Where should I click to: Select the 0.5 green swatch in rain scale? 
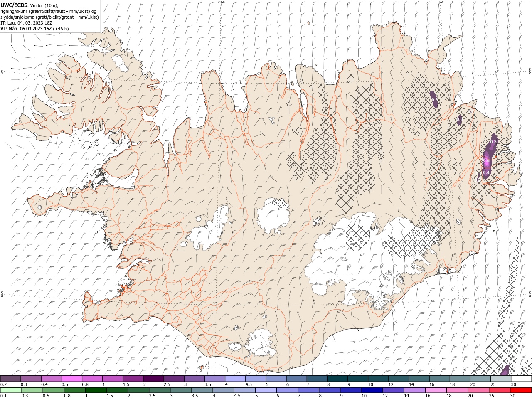pyautogui.click(x=53, y=390)
